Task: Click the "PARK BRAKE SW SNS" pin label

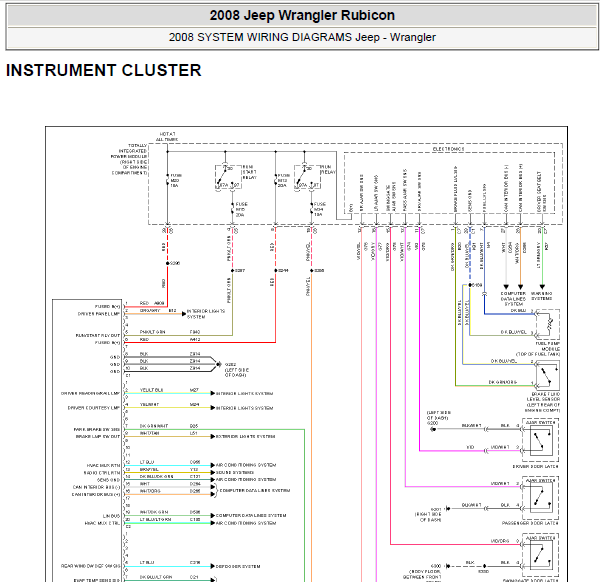Action: coord(96,429)
